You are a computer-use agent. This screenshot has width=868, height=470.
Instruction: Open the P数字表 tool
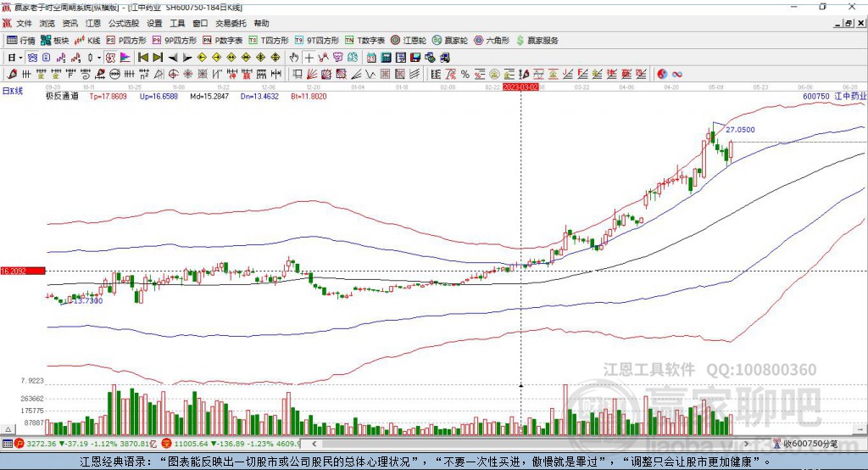click(x=223, y=41)
